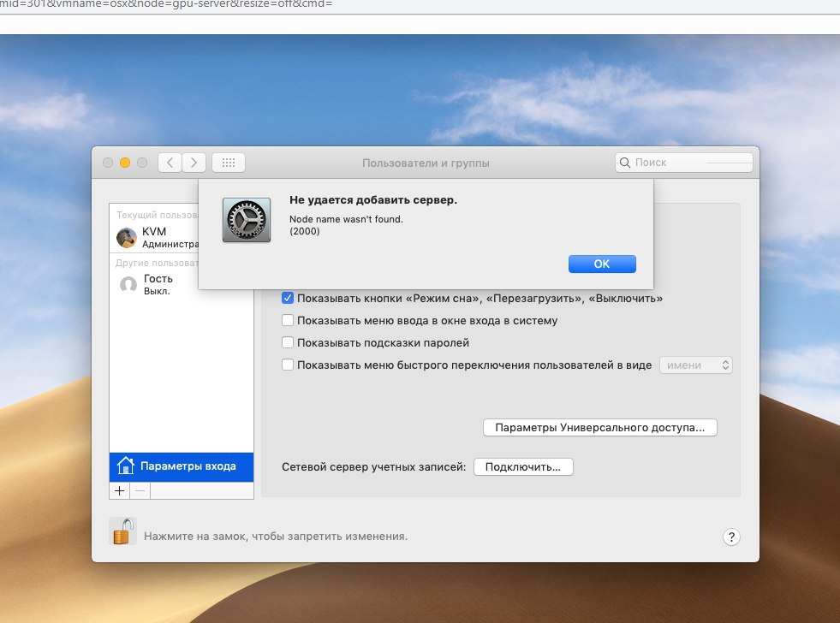
Task: Enable Показывать меню быстрого переключения пользователей
Action: pos(288,365)
